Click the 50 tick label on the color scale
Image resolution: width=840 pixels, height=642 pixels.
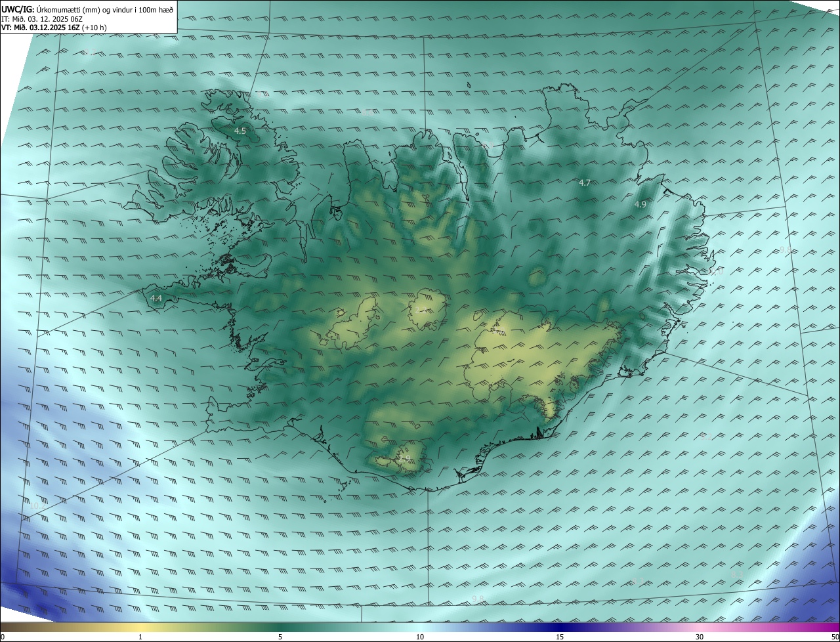(x=835, y=637)
